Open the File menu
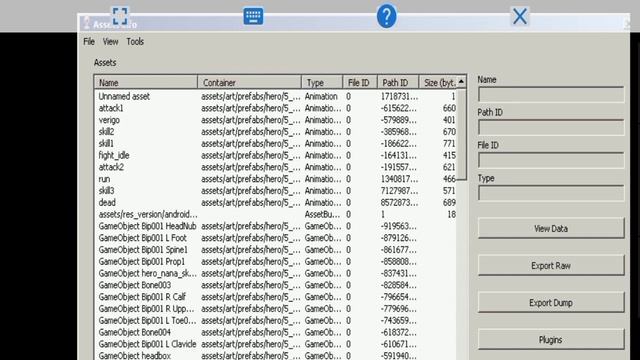The image size is (640, 360). pos(89,42)
